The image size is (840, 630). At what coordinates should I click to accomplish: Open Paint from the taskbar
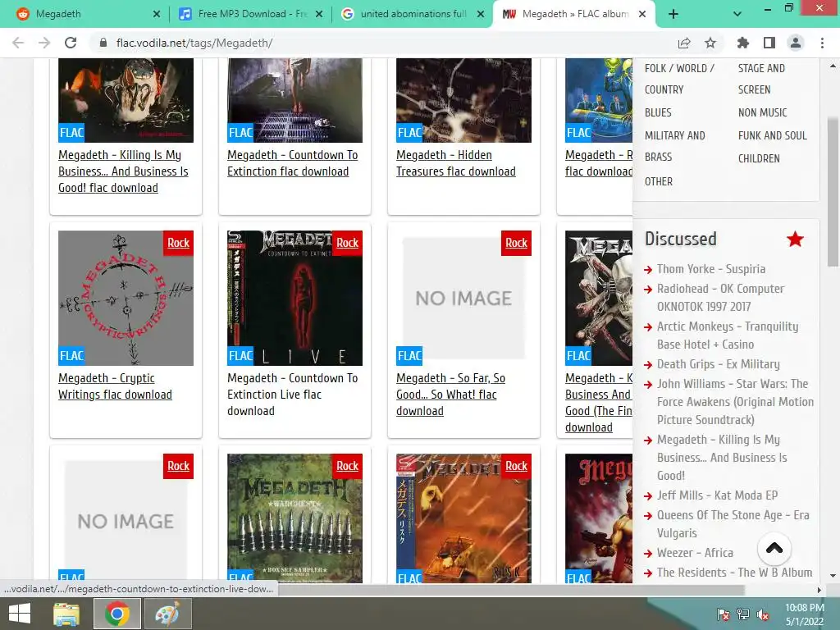click(x=167, y=614)
